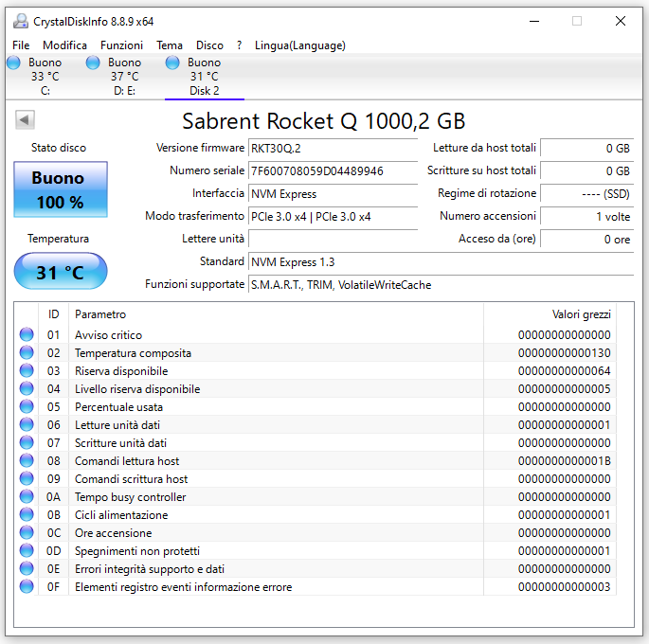649x644 pixels.
Task: Click the Letture da host totali value
Action: click(x=586, y=149)
